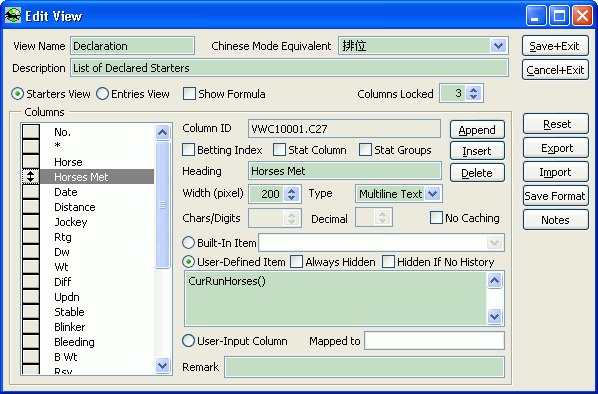Click the Description input field
Viewport: 598px width, 394px height.
click(x=289, y=68)
